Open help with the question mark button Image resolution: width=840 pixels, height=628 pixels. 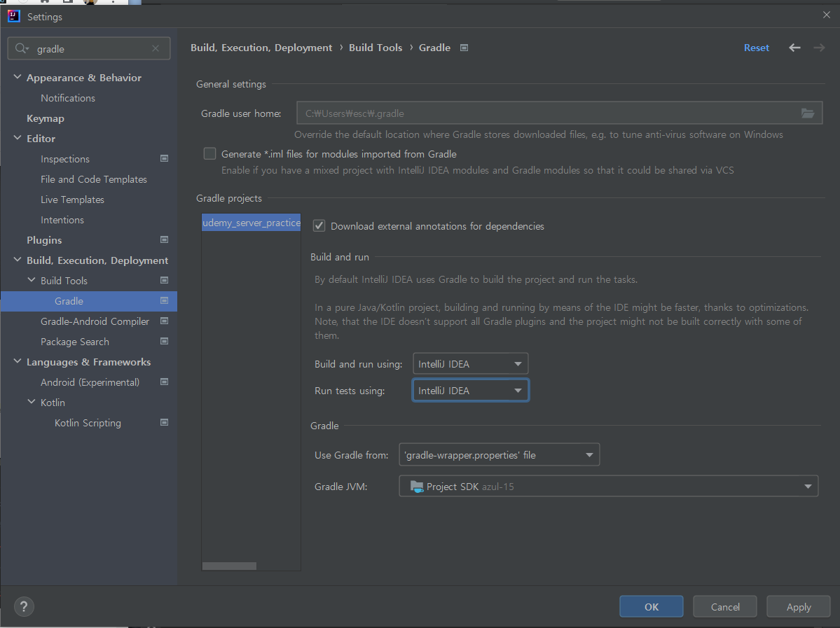[x=24, y=606]
